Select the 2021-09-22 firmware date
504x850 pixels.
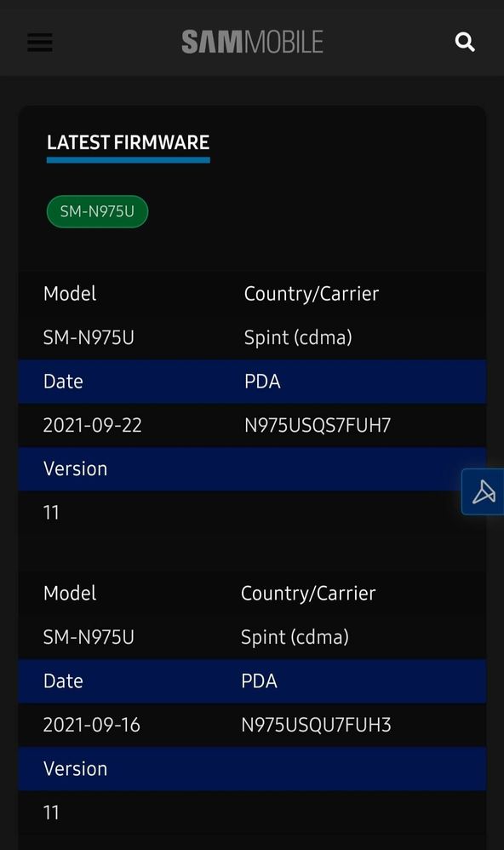pos(92,425)
